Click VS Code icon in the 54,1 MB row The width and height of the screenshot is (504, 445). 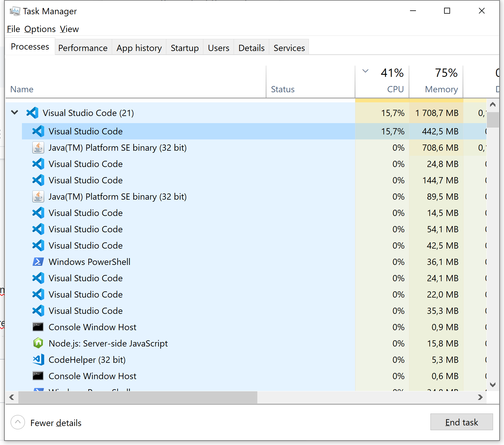pyautogui.click(x=38, y=229)
